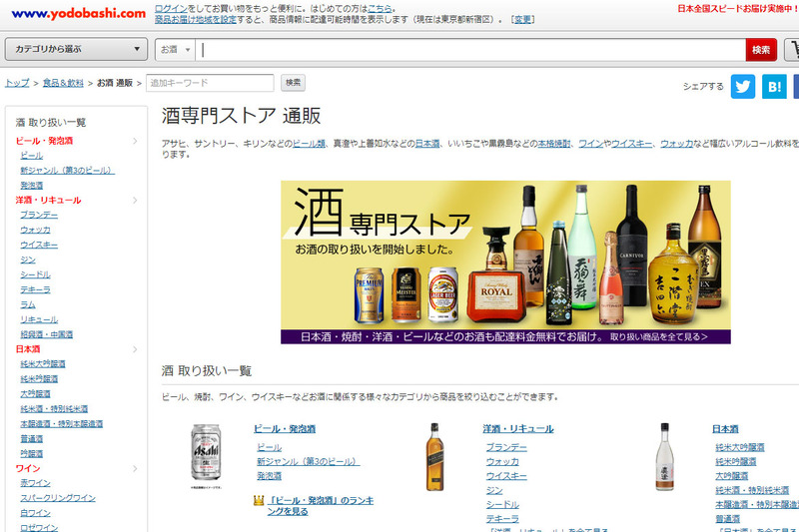Open 本醸造酒・特別本醸造酒 in the sidebar
799x532 pixels.
click(x=62, y=423)
